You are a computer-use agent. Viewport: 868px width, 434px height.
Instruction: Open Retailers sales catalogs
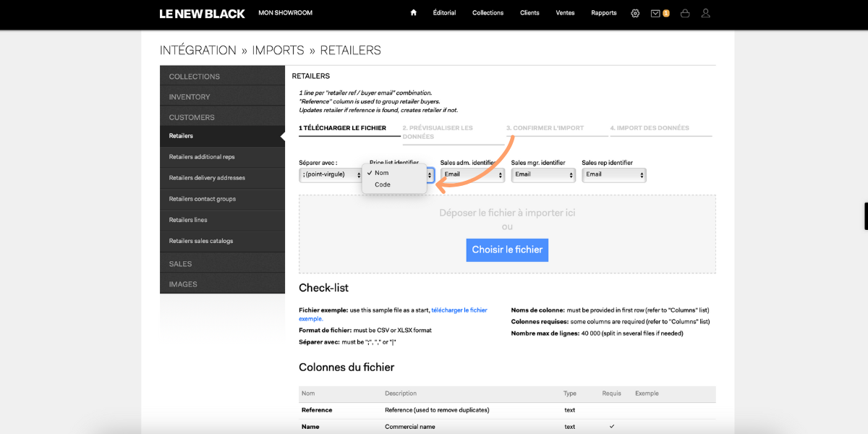[x=222, y=241]
